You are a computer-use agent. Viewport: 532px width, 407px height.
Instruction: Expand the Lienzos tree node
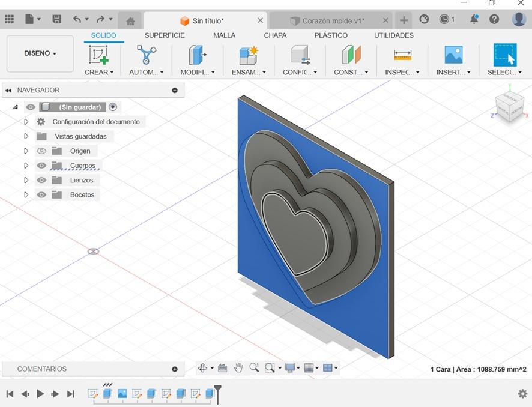26,180
